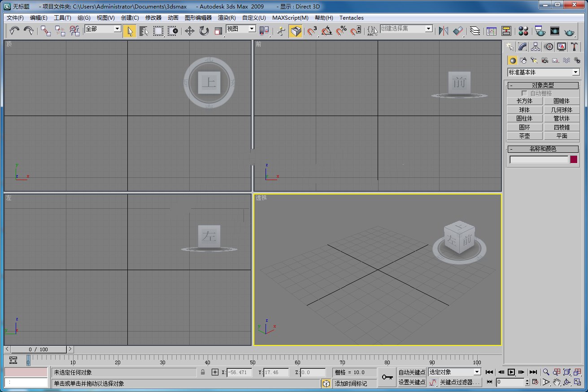588x392 pixels.
Task: Open the 渲染(R) menu
Action: [227, 18]
